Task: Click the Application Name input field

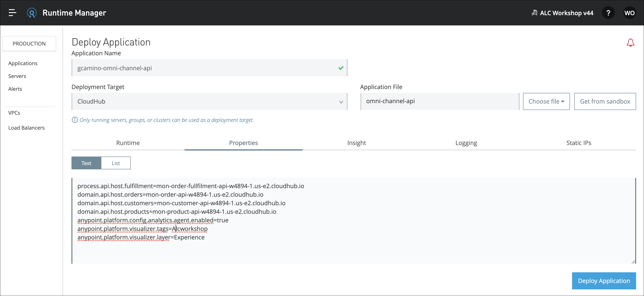Action: pos(209,68)
